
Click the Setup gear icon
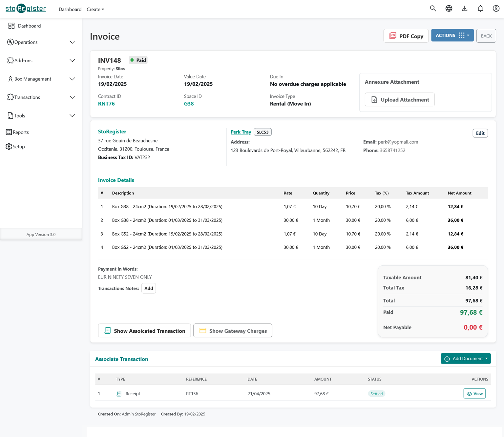[9, 147]
